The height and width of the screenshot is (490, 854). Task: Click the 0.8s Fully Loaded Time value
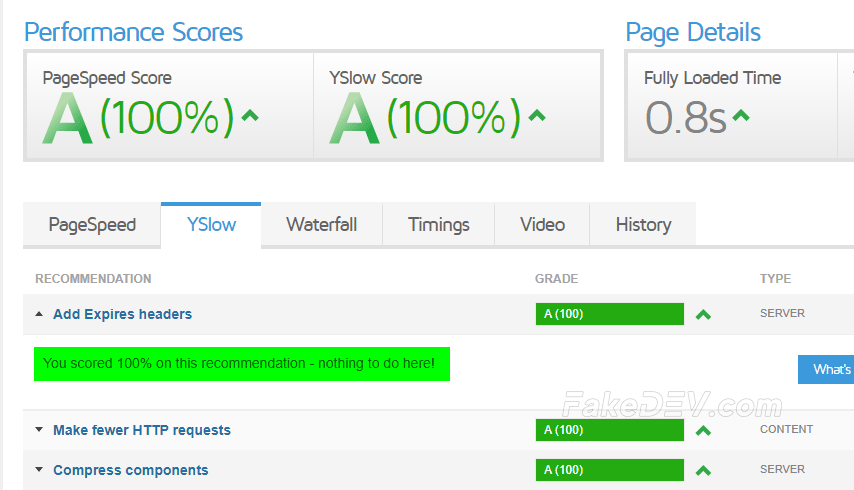686,118
